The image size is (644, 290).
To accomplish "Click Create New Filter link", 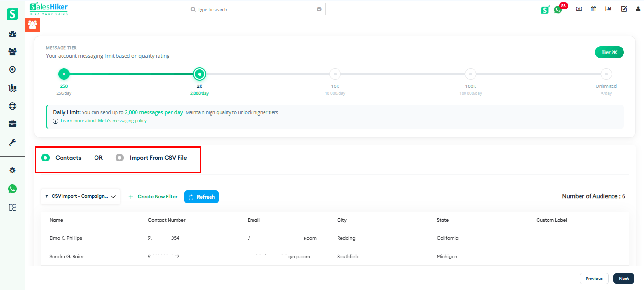I will 153,197.
